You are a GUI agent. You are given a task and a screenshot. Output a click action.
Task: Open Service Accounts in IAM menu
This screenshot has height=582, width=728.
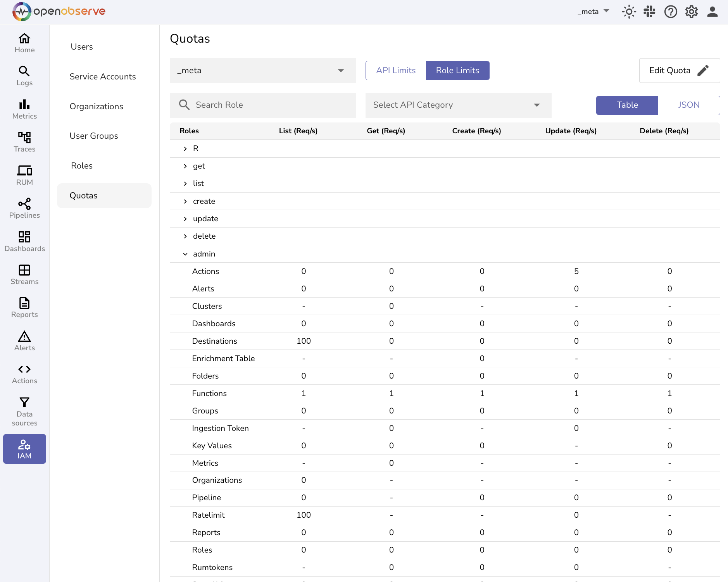[x=103, y=77]
